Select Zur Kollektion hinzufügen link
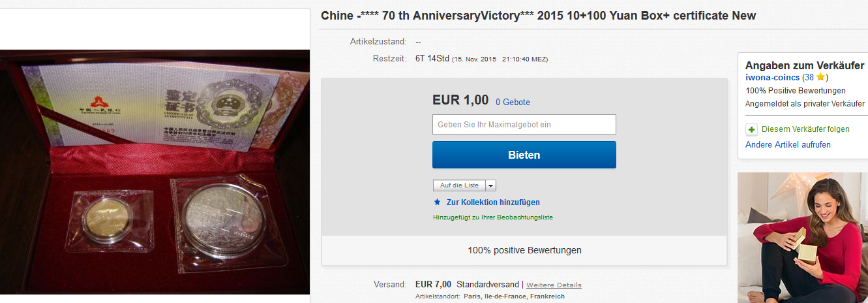Viewport: 868px width, 303px height. (493, 202)
